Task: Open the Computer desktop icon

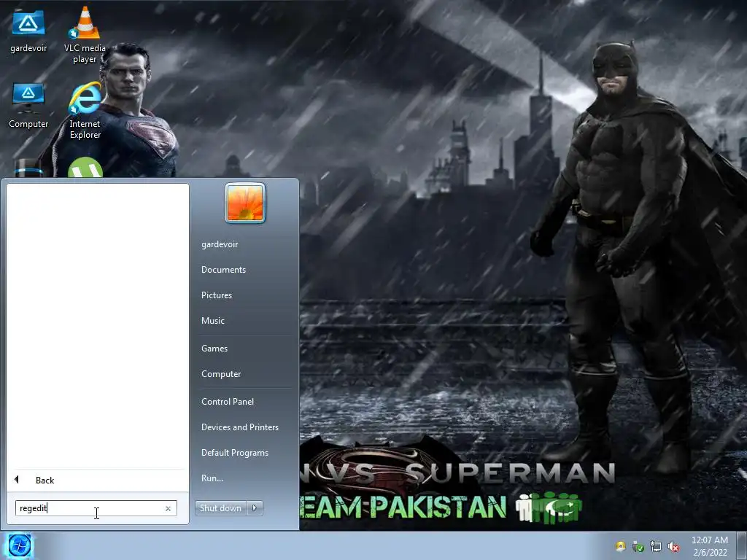Action: tap(28, 106)
